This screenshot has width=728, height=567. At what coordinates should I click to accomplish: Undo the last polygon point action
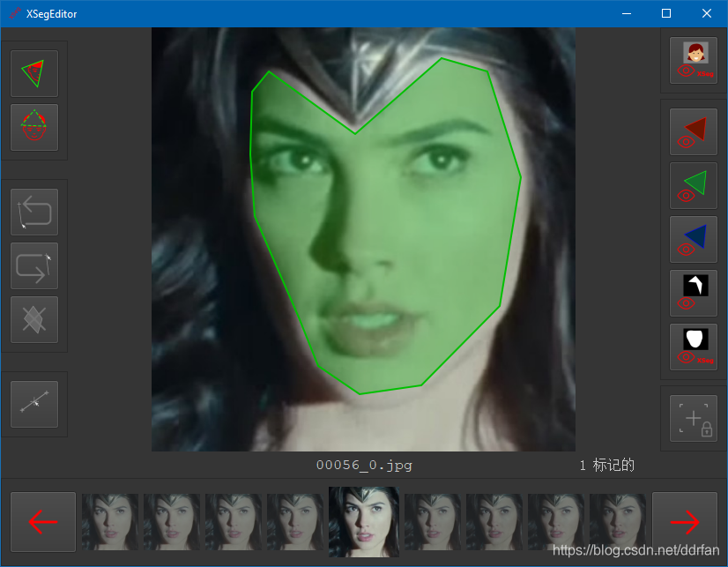pos(34,212)
